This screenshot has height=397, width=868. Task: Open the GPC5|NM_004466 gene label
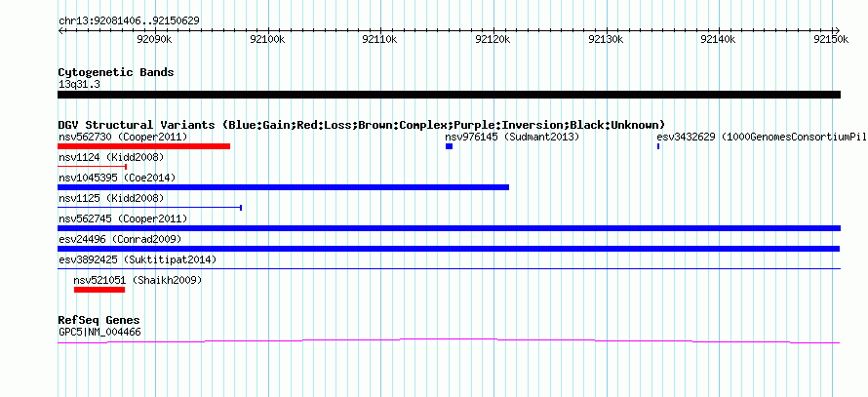click(x=99, y=333)
